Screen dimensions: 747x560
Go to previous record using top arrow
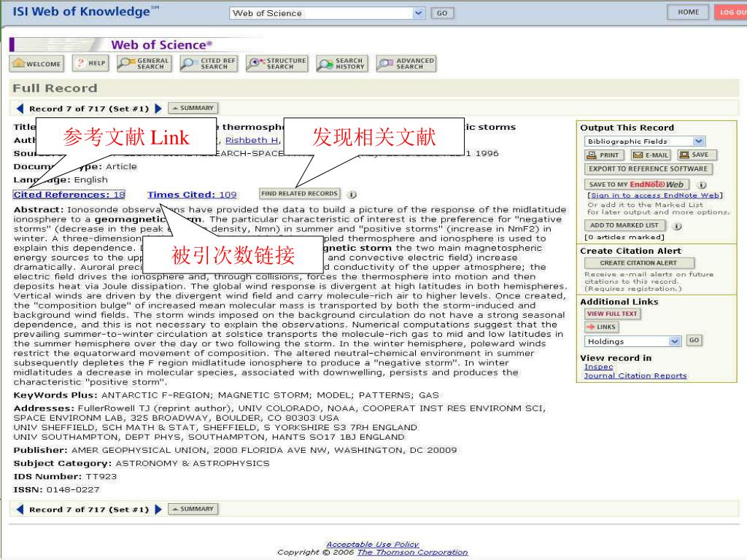click(x=20, y=108)
